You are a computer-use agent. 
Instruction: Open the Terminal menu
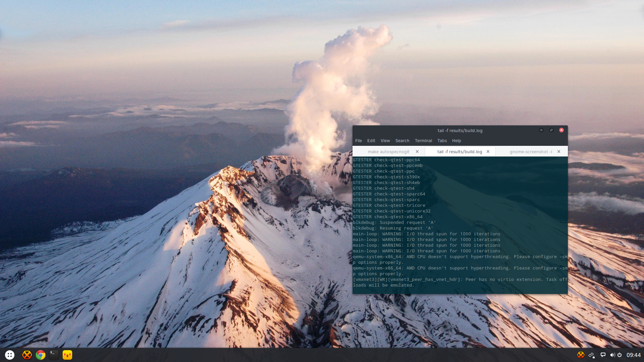tap(423, 141)
